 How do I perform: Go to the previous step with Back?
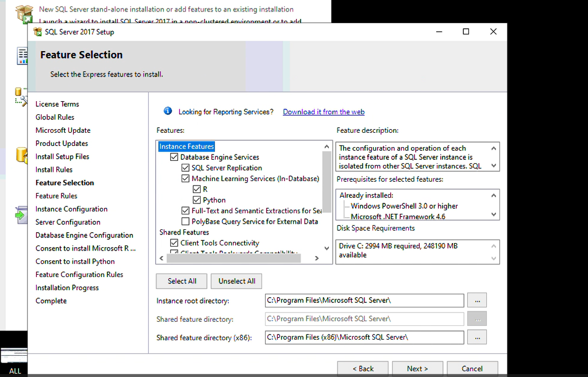(x=363, y=368)
